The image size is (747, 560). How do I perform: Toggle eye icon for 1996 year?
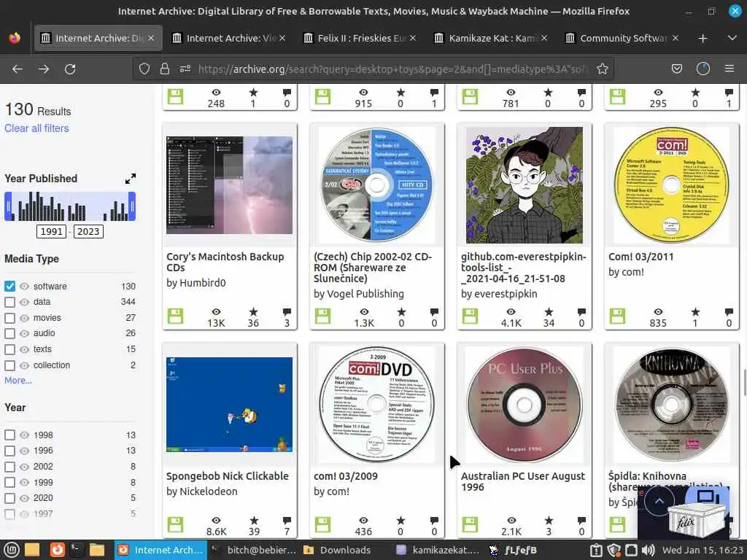click(x=24, y=451)
